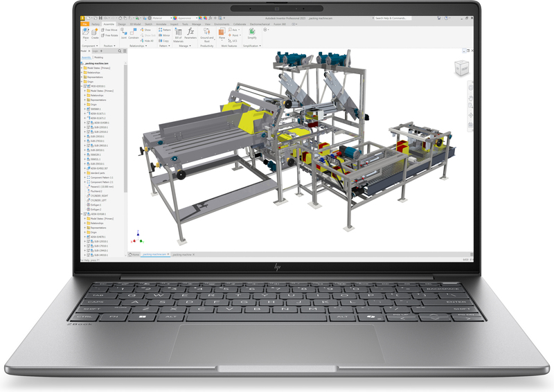Open Bill of Materials
The width and height of the screenshot is (554, 392).
click(179, 35)
